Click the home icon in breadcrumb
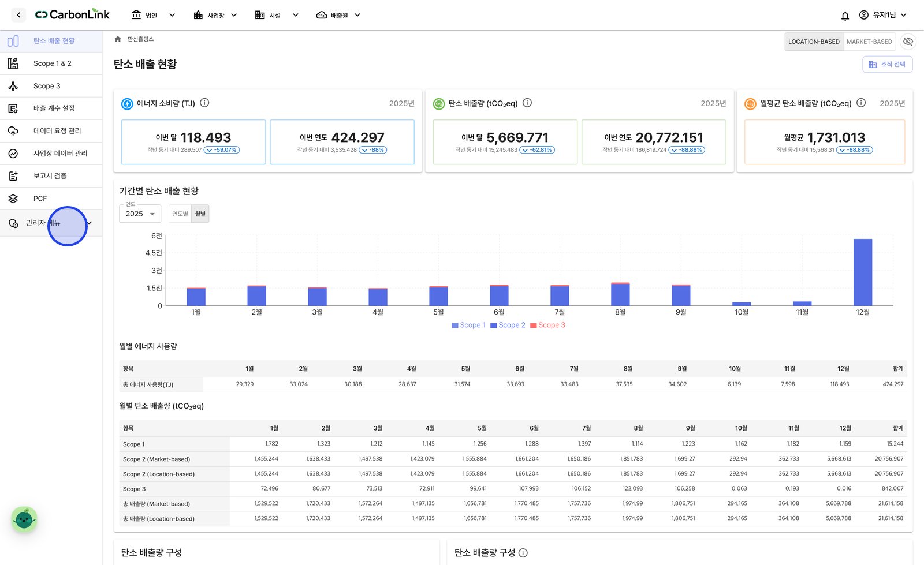 point(118,39)
